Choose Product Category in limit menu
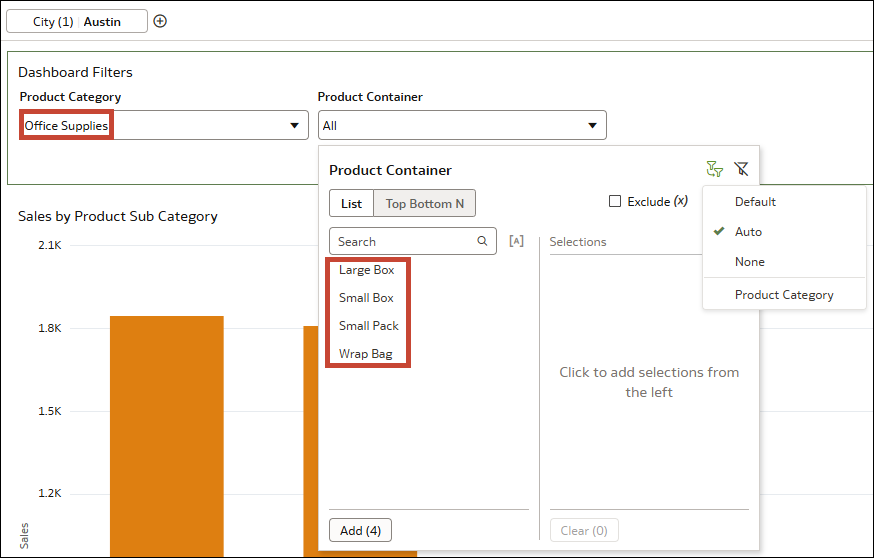874x558 pixels. (784, 295)
